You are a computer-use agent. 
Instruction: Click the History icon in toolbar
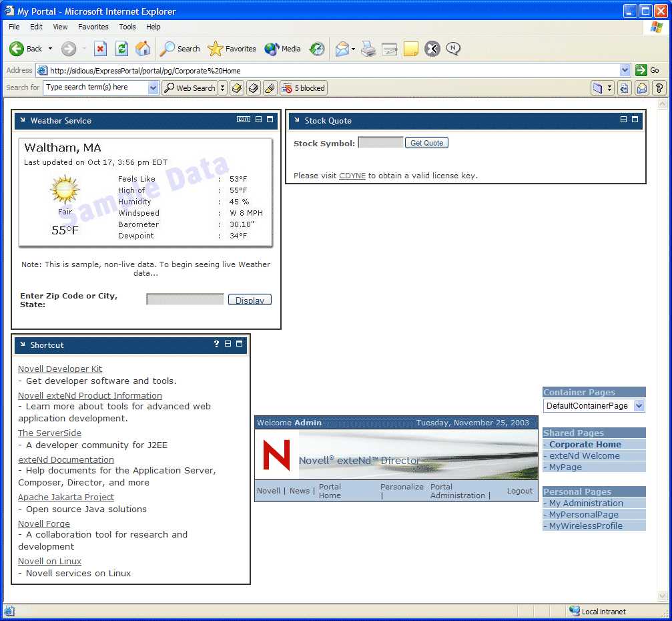click(x=317, y=49)
